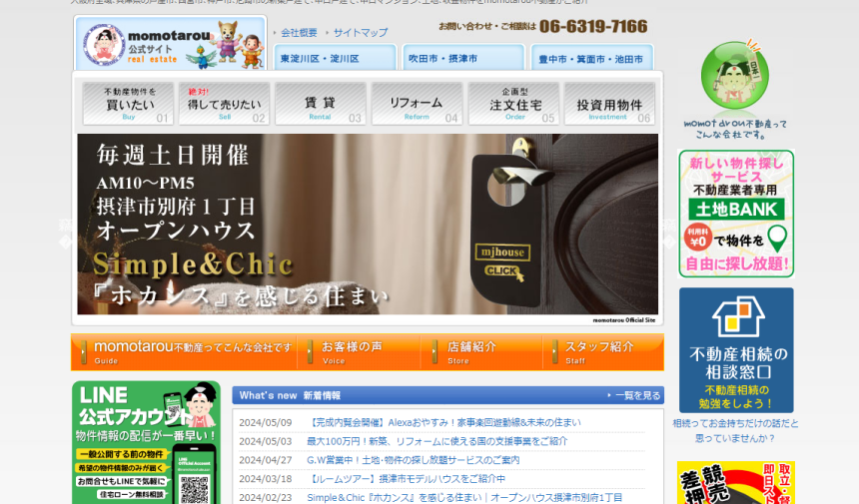Open the 投資用物件 Investment menu
The width and height of the screenshot is (859, 504).
coord(609,104)
